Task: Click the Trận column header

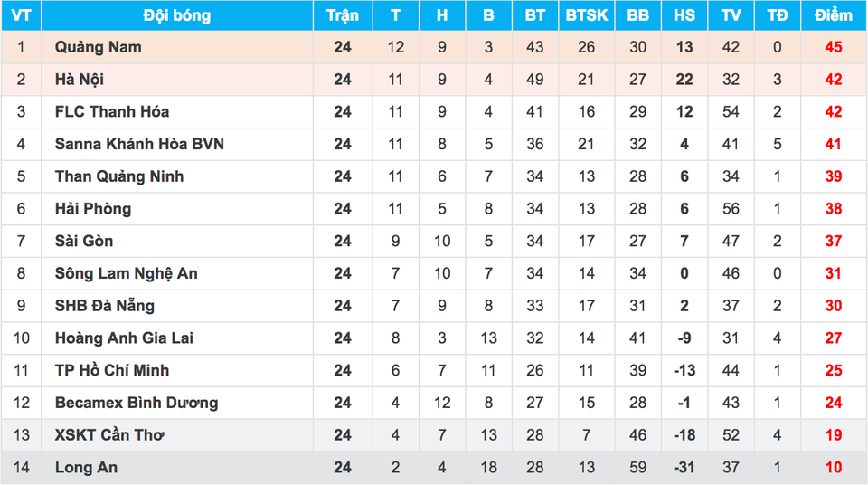Action: coord(342,15)
